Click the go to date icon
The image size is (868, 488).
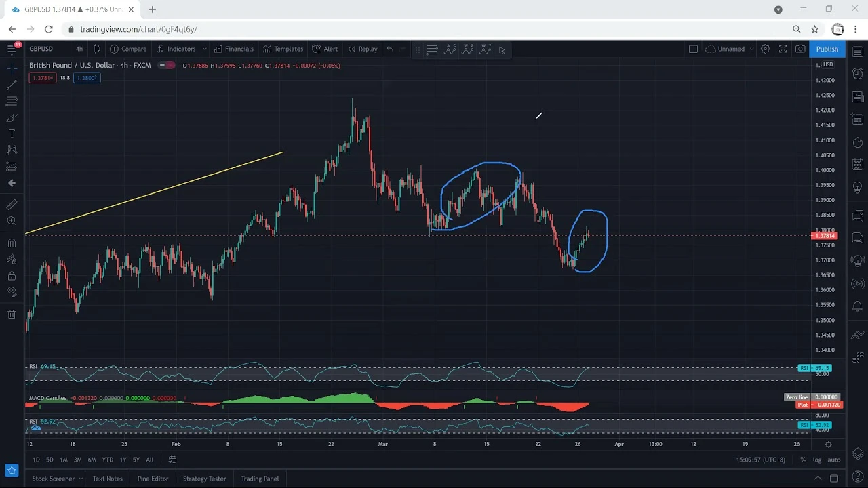tap(172, 460)
